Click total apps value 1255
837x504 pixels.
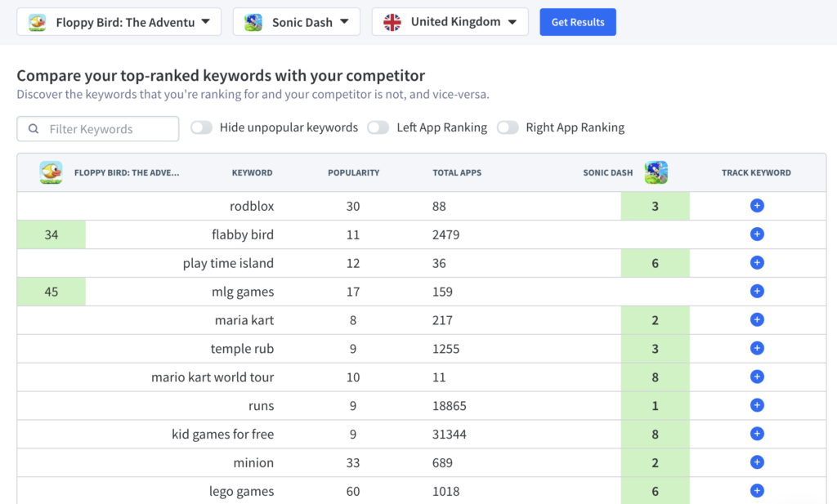[x=445, y=349]
